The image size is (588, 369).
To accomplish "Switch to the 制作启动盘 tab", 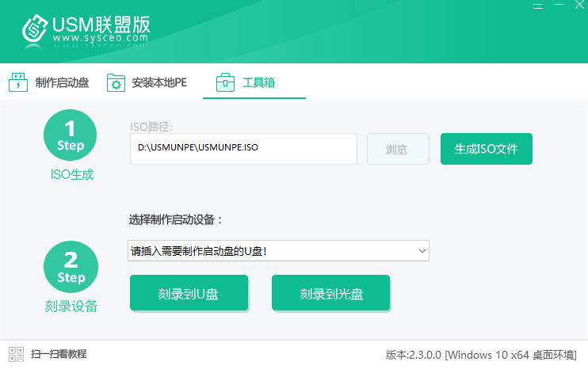I will pyautogui.click(x=62, y=82).
